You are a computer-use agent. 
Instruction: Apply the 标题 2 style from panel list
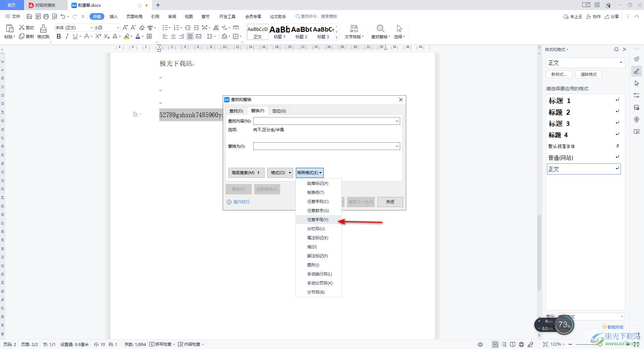584,112
